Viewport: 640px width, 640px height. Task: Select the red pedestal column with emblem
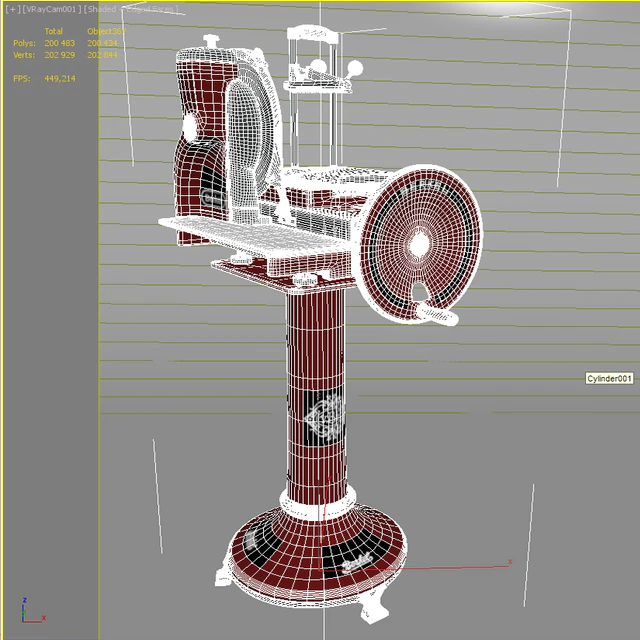[316, 394]
